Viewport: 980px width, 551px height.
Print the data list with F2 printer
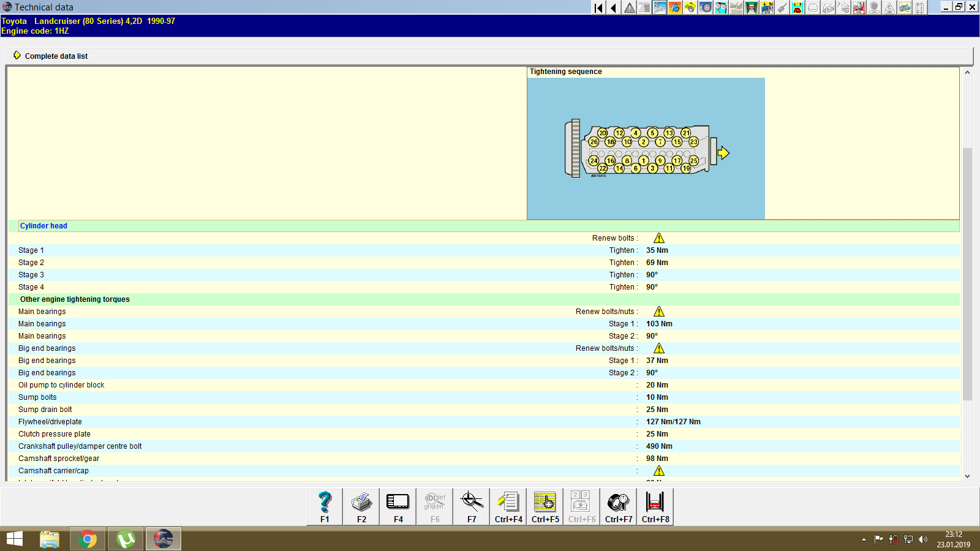pyautogui.click(x=361, y=506)
